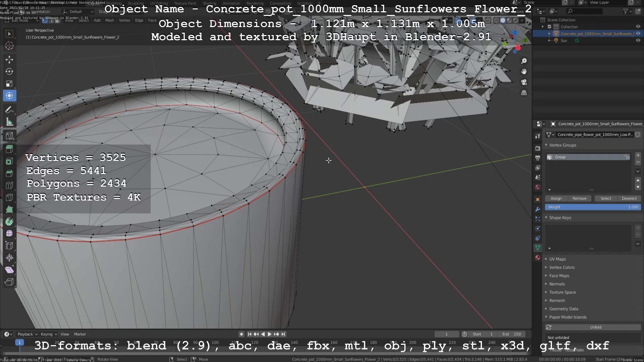Click the viewport pan hand icon

524,72
